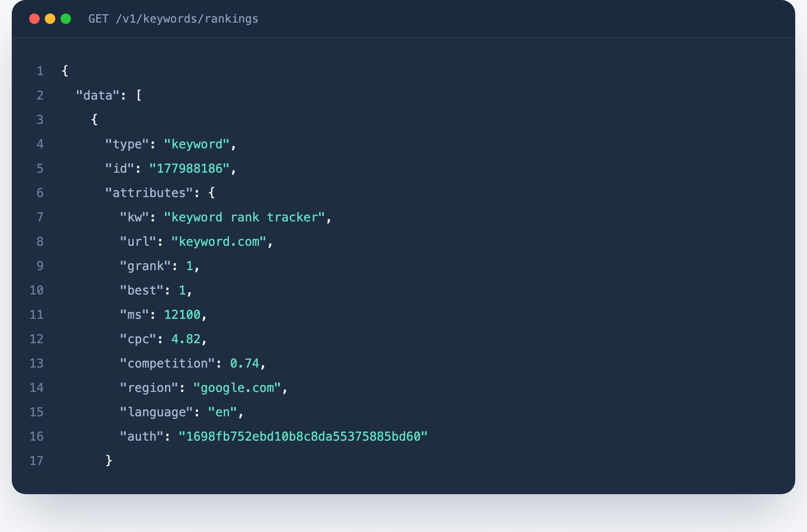The width and height of the screenshot is (807, 532).
Task: Click the opening brace on line 1
Action: tap(65, 71)
